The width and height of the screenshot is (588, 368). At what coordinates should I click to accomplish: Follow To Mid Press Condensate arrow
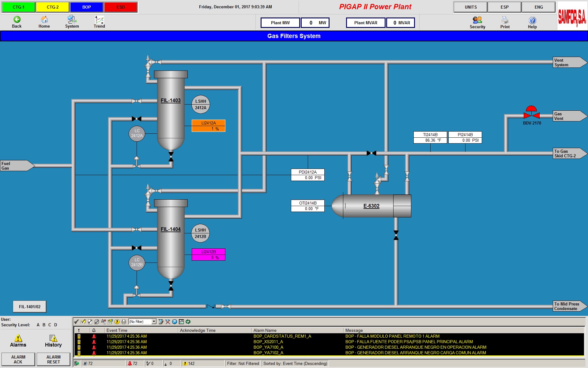click(x=570, y=306)
